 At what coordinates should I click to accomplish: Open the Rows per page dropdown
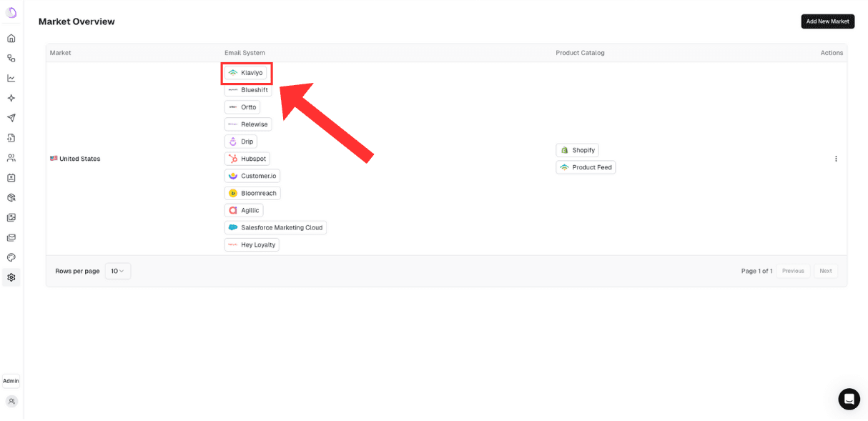[x=118, y=271]
